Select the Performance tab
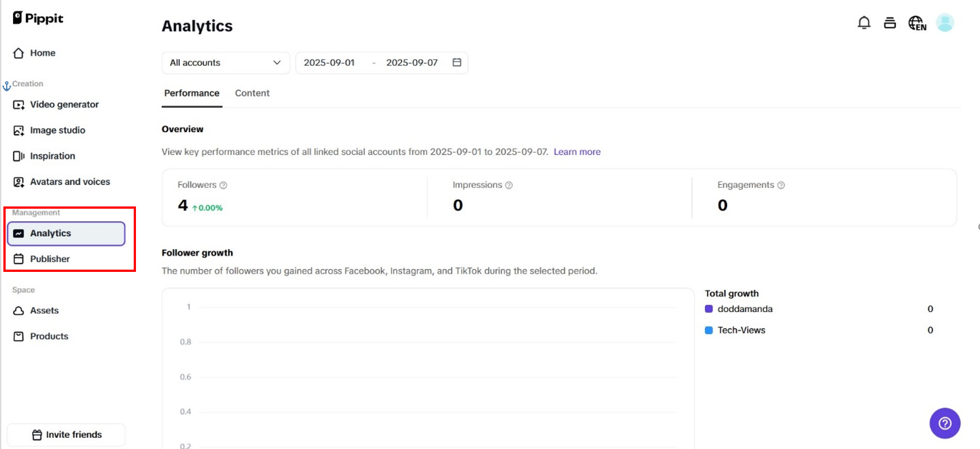Image resolution: width=980 pixels, height=449 pixels. 192,93
